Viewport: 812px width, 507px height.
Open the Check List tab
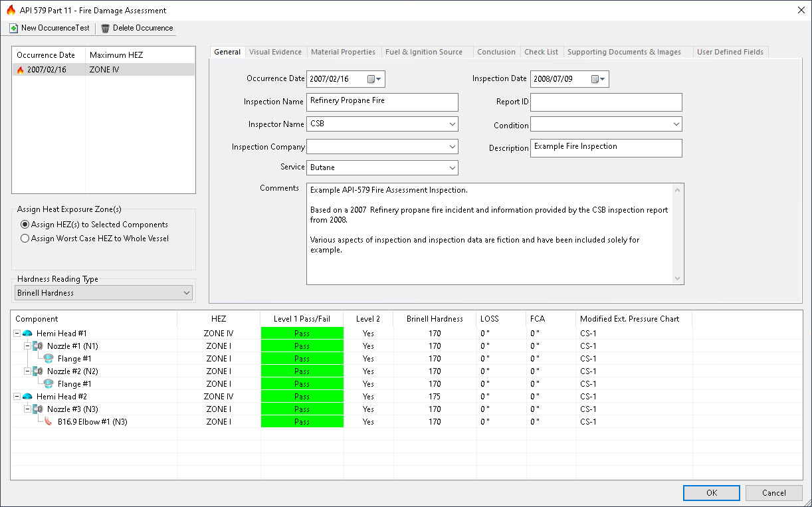pyautogui.click(x=542, y=52)
